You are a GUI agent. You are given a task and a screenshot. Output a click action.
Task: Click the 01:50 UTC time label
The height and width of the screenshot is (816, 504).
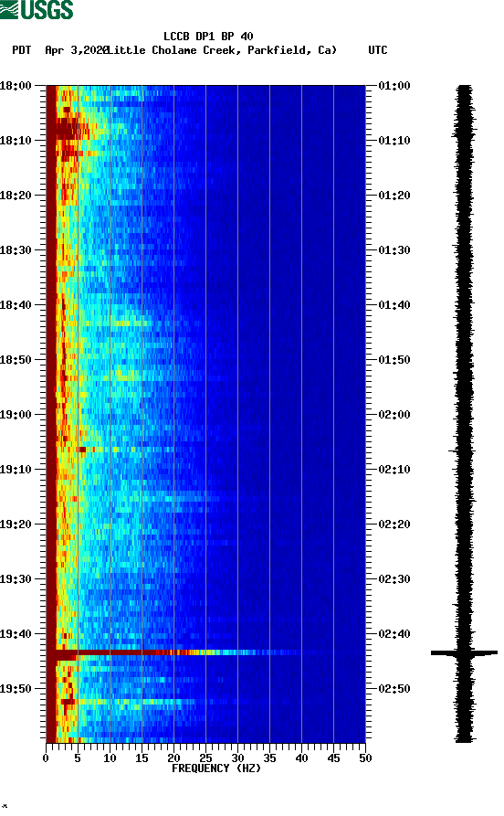tap(394, 360)
